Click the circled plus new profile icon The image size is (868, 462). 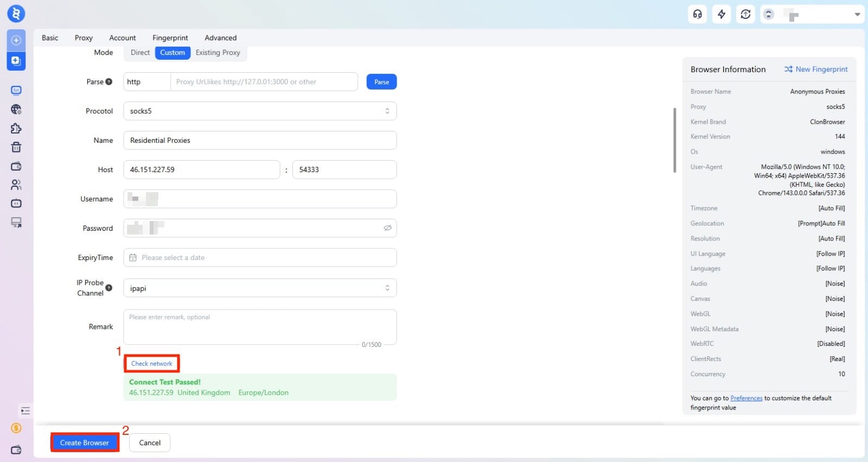(16, 40)
